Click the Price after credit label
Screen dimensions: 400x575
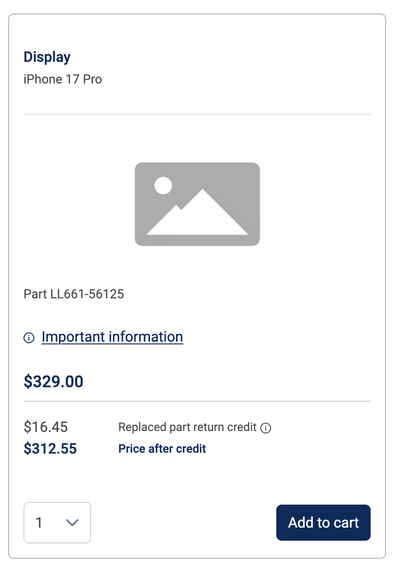pyautogui.click(x=162, y=449)
